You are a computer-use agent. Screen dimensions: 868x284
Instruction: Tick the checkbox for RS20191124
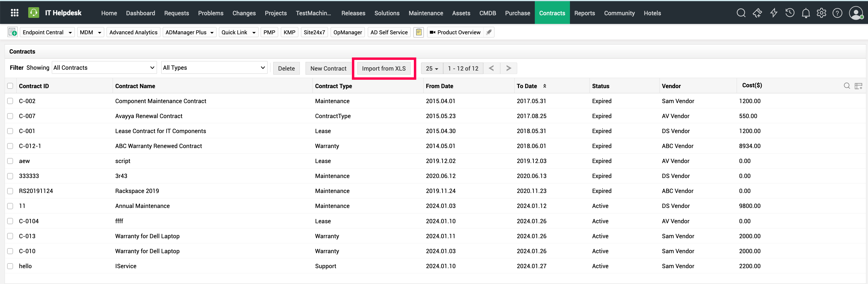10,191
